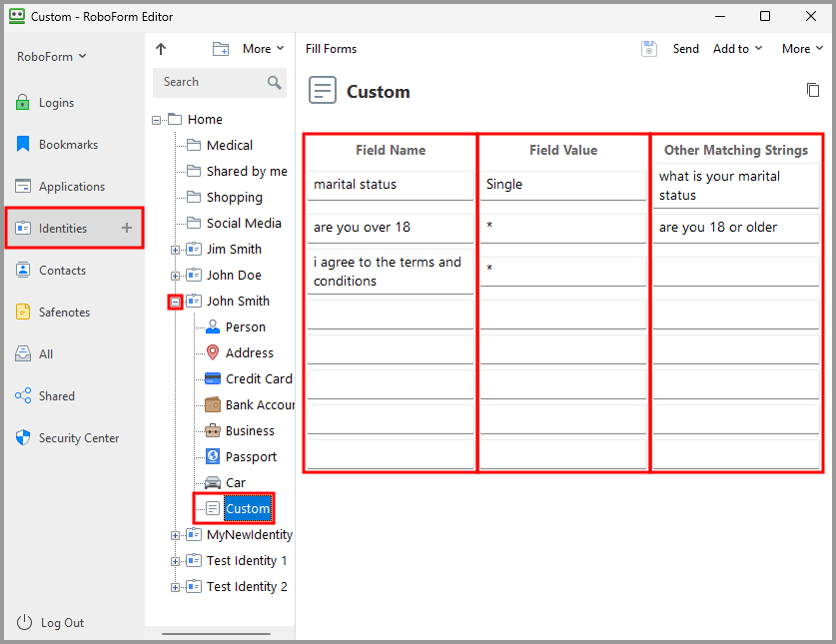Select the Test Identity 2 entry

[x=237, y=587]
